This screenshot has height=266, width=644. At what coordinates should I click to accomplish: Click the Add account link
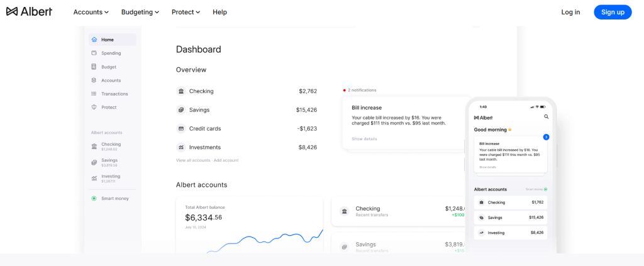coord(226,160)
